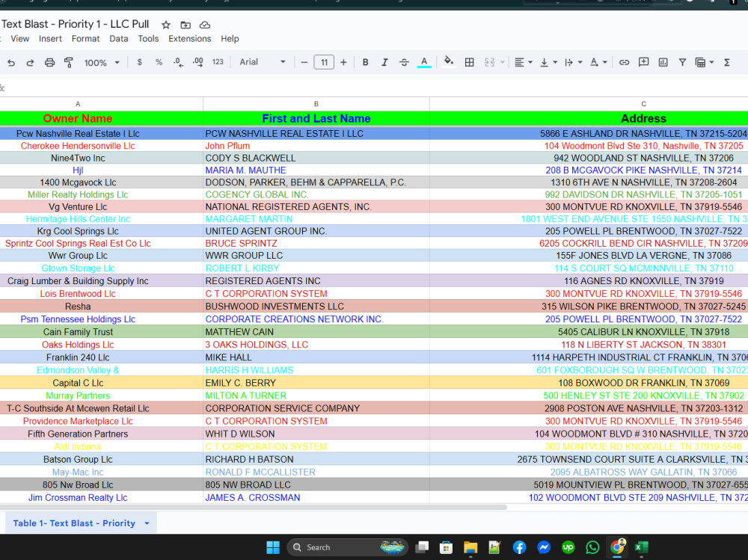Format as currency with dollar icon

click(139, 62)
